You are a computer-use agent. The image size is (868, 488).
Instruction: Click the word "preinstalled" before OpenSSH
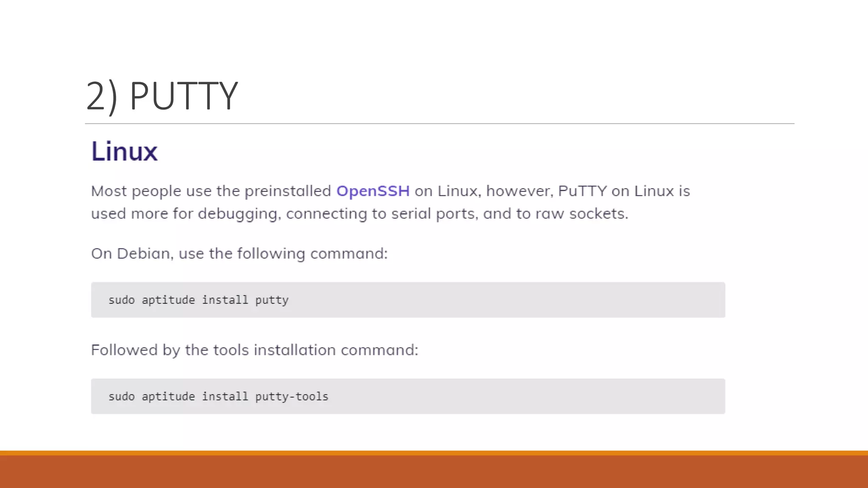[288, 191]
